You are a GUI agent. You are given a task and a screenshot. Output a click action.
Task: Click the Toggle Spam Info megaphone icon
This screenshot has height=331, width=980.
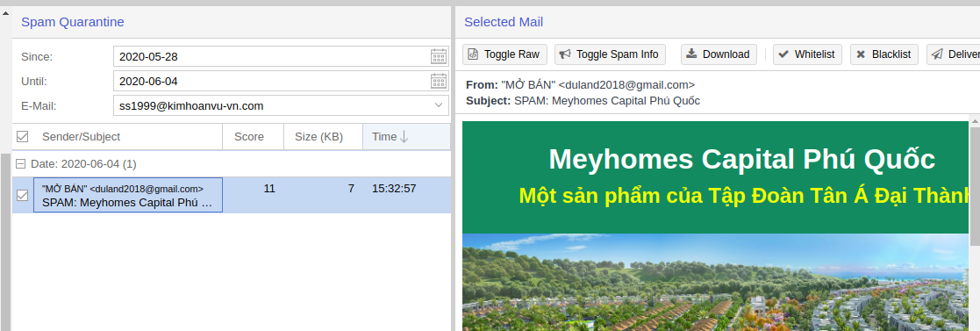[565, 54]
